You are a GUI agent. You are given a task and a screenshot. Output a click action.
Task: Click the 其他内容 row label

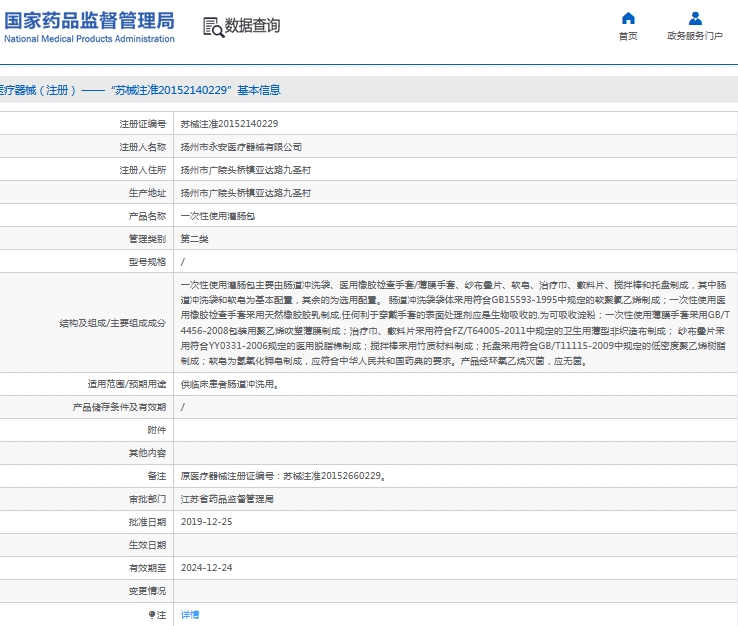147,453
